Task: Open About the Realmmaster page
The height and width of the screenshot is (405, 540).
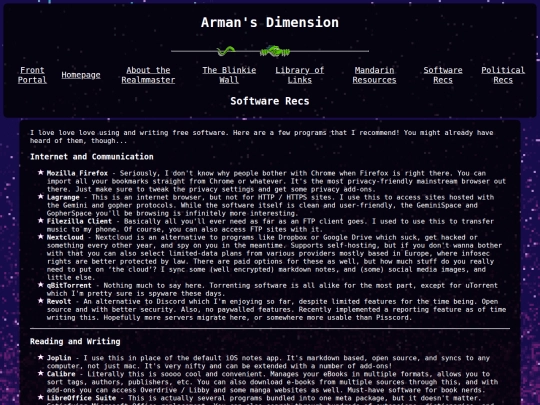Action: pyautogui.click(x=148, y=75)
